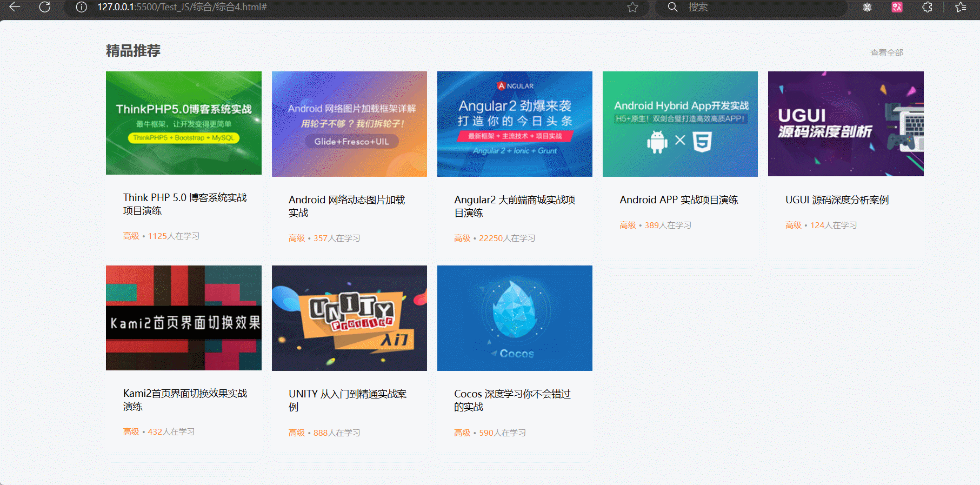
Task: Open the site info icon in address bar
Action: point(81,7)
